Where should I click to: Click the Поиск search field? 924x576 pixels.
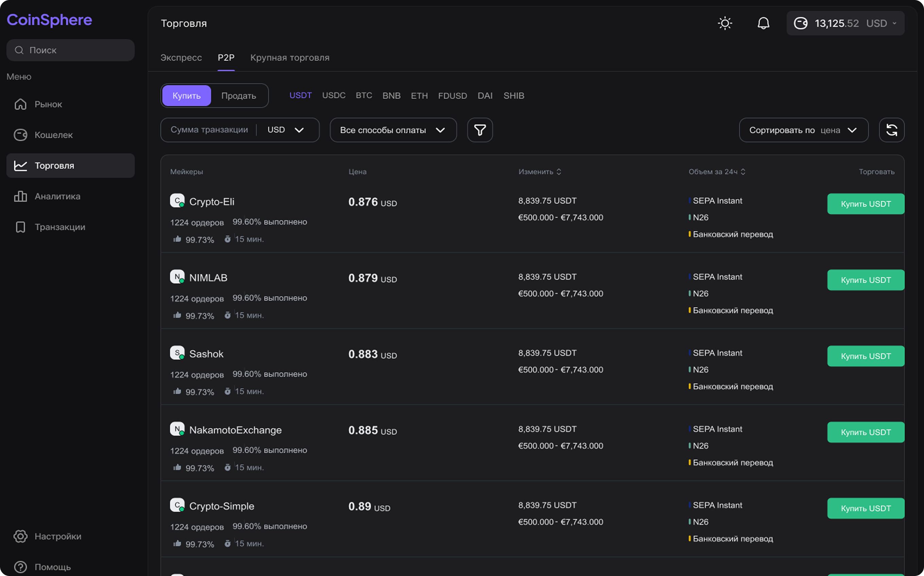click(x=71, y=50)
